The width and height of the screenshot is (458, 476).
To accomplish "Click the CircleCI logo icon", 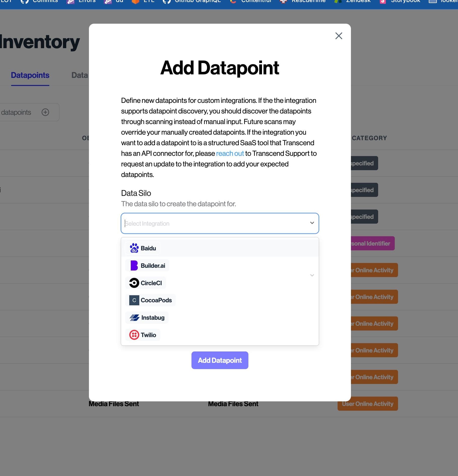I will (x=134, y=283).
